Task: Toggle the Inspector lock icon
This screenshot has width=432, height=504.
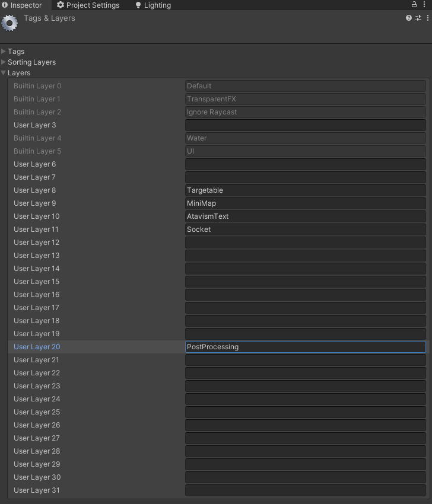Action: pos(414,5)
